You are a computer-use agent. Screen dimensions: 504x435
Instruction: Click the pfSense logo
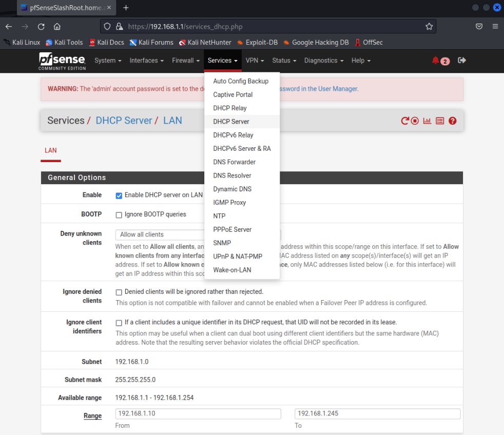click(62, 61)
